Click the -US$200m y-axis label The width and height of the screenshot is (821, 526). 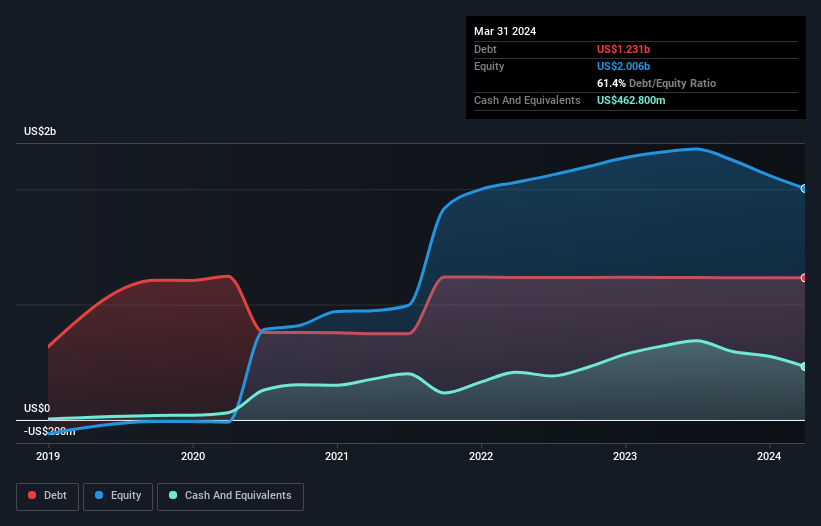50,431
